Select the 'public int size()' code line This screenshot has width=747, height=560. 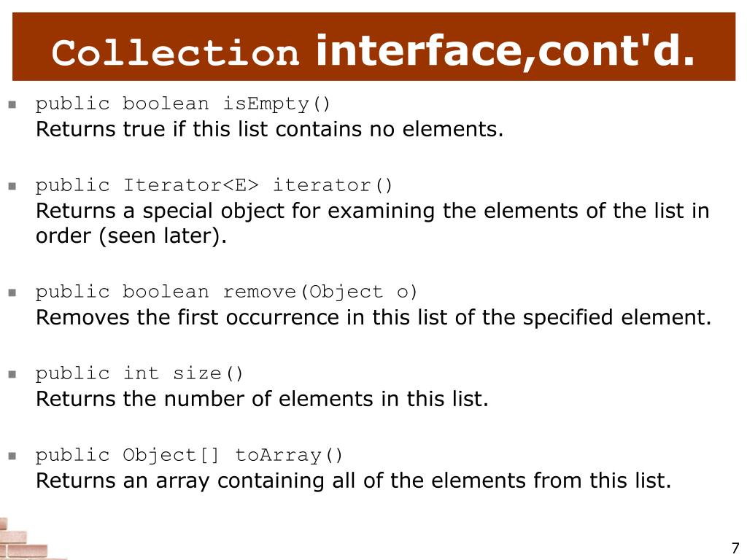[139, 373]
